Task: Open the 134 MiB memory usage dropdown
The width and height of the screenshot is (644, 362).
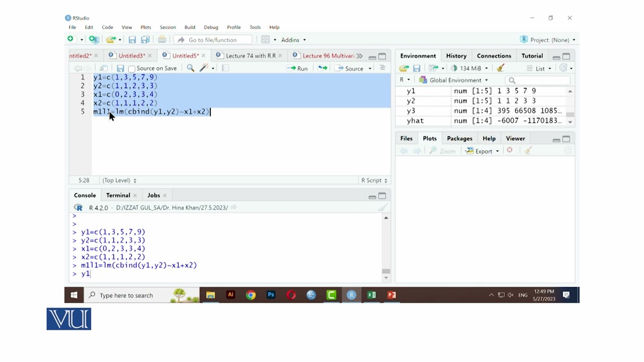Action: 470,68
